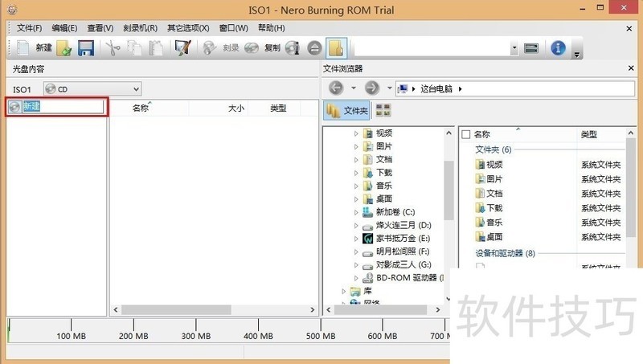Open the toolbar options overflow arrow

[576, 54]
